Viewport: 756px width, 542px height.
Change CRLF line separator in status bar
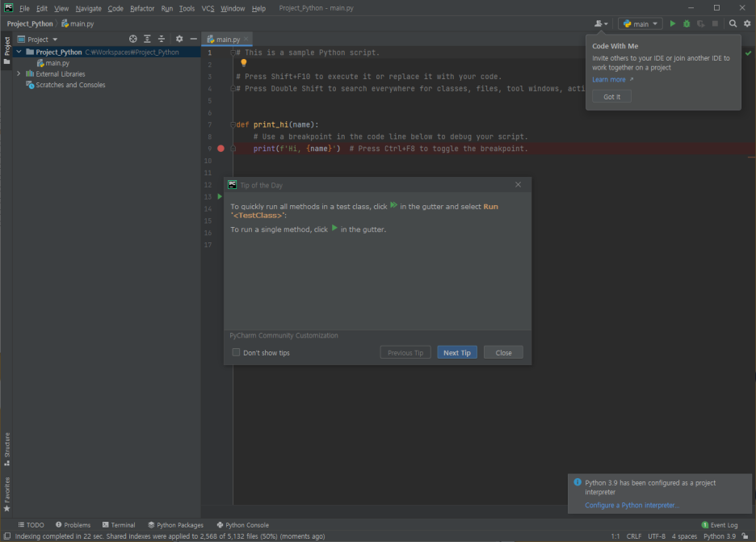tap(633, 536)
